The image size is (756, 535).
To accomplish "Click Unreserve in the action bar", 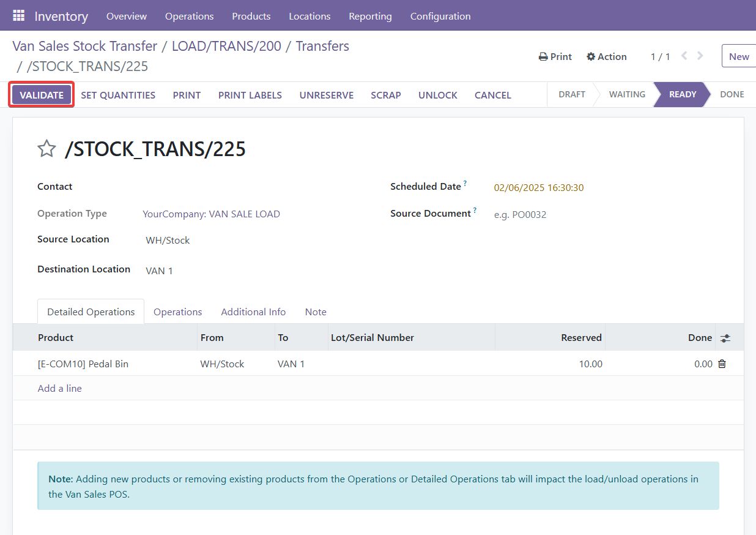I will point(326,95).
